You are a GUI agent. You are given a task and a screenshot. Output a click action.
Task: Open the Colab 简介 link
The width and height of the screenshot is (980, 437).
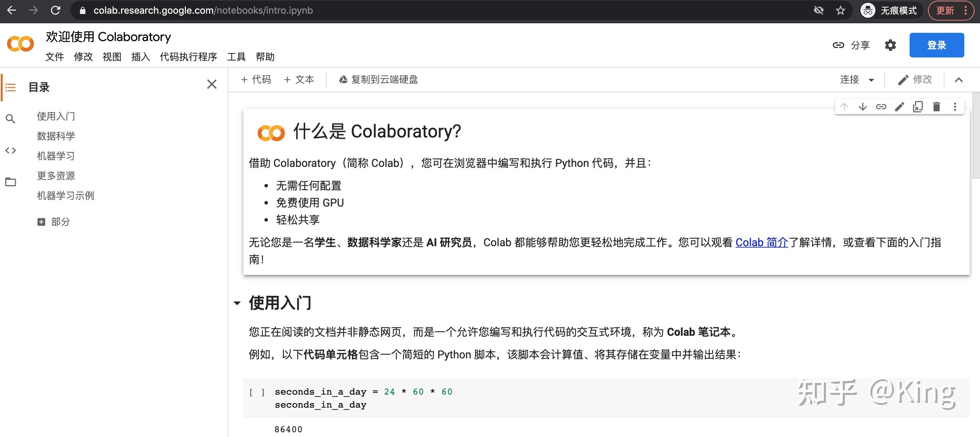[762, 242]
